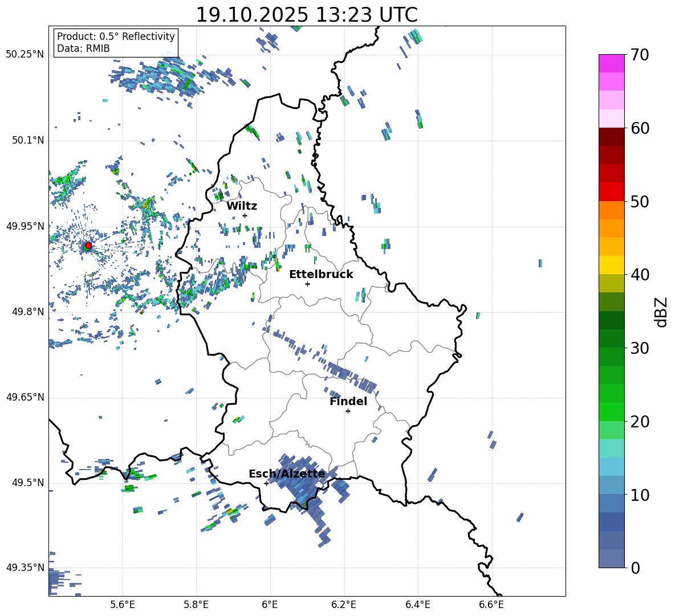Pick the magenta swatch at colorbar top
The image size is (675, 616).
coord(611,63)
